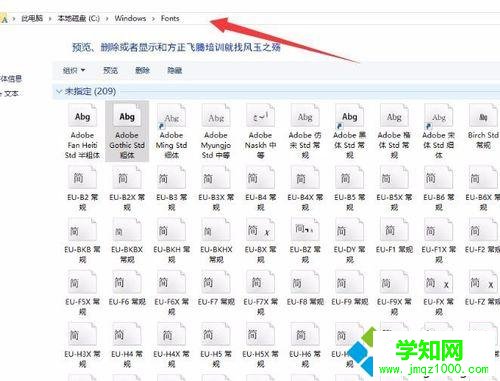
Task: Select the EU-BKB font icon
Action: coord(82,230)
